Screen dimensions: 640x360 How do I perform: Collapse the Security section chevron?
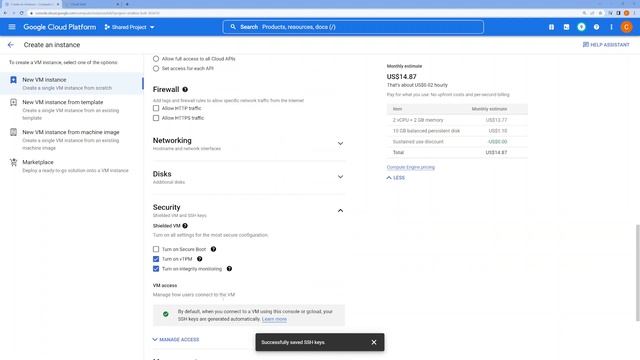pos(340,211)
